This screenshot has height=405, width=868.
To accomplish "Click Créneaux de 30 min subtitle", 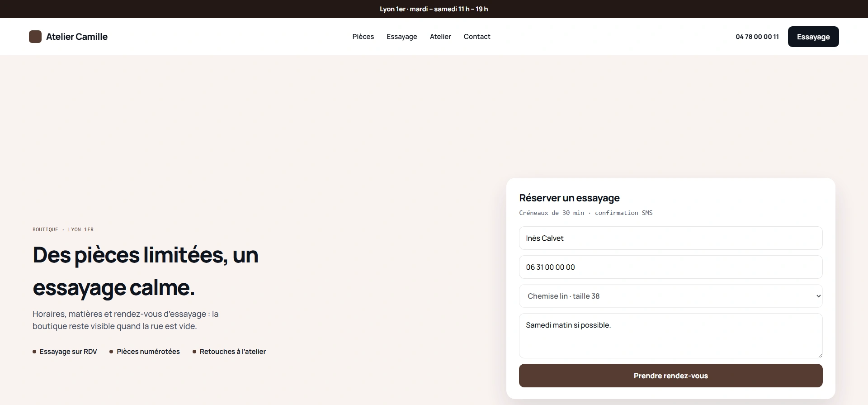I will point(585,213).
